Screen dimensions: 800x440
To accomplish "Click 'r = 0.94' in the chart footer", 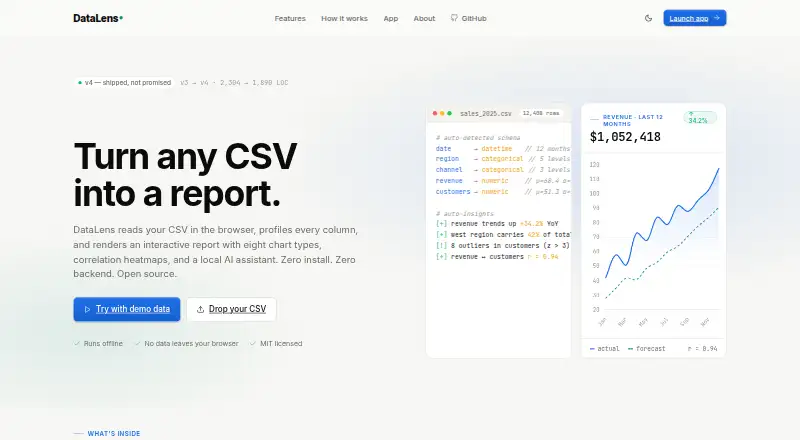I will [703, 349].
